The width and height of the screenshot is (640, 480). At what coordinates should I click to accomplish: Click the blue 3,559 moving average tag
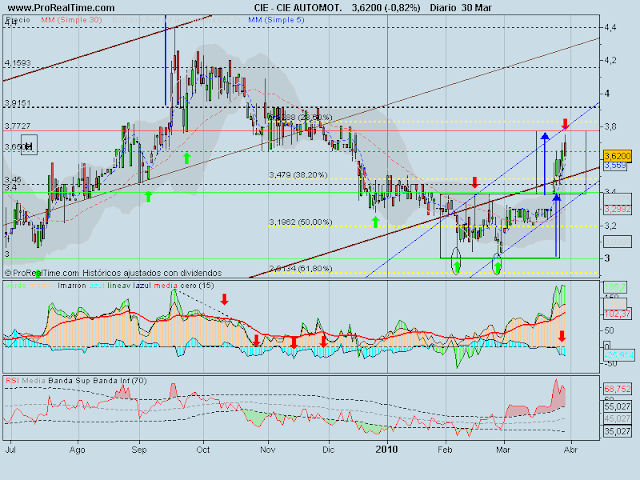(x=616, y=165)
